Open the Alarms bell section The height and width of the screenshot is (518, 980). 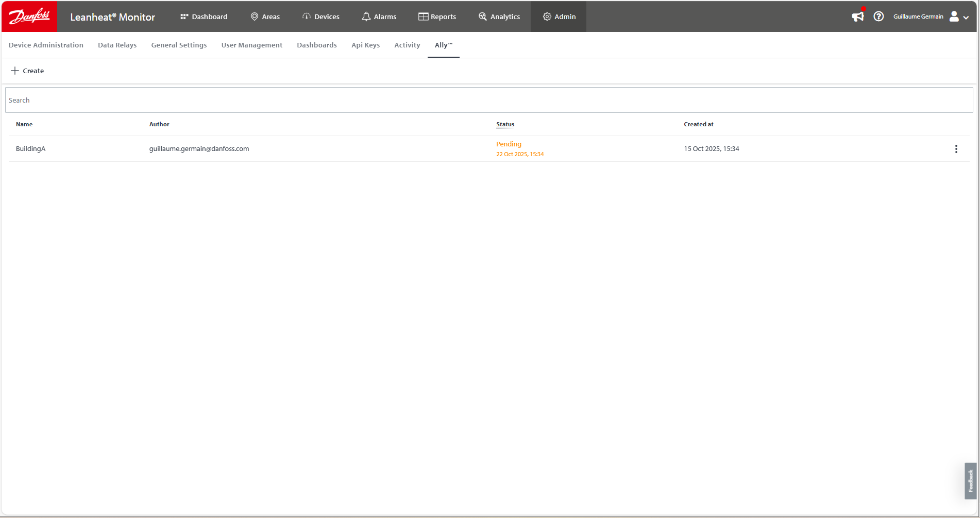(x=379, y=16)
